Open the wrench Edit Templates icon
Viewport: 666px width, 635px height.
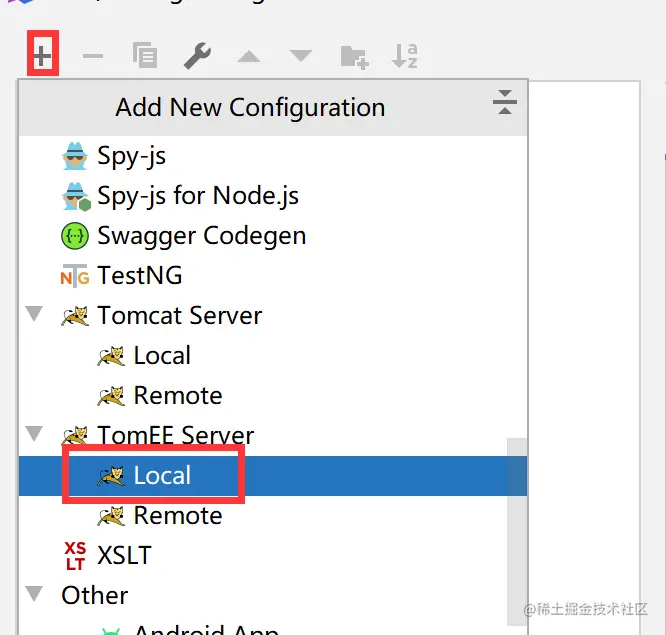[197, 55]
